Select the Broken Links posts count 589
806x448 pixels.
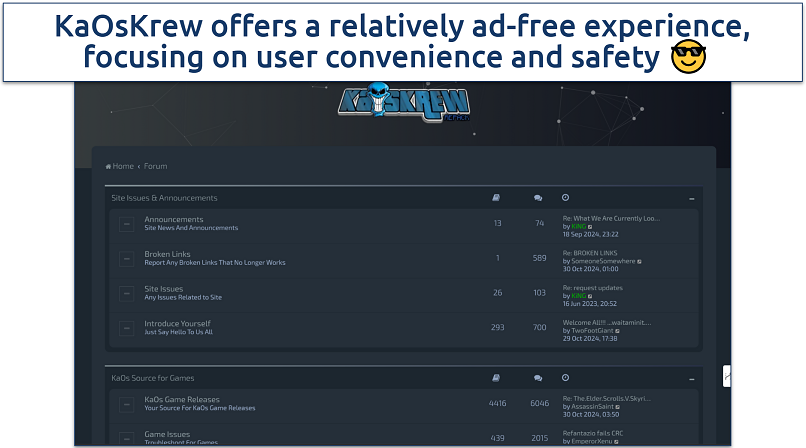click(x=539, y=258)
